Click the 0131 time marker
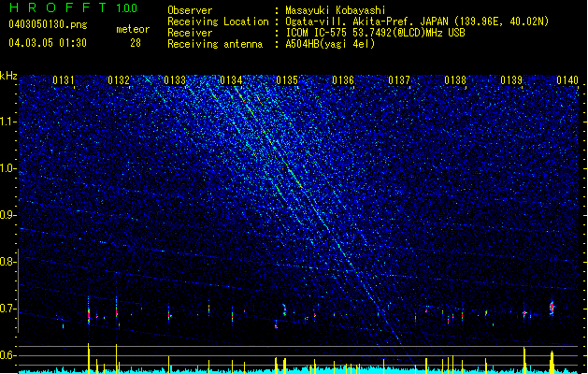The image size is (588, 374). (x=64, y=80)
